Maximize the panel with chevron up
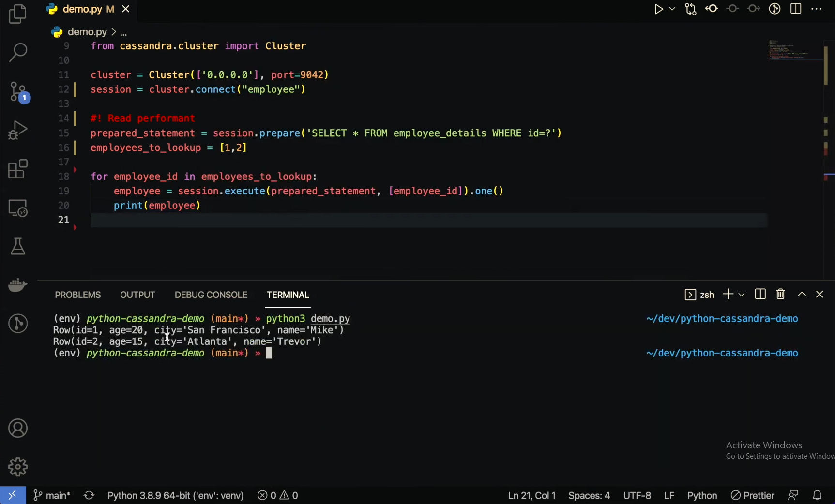This screenshot has height=504, width=835. [x=802, y=294]
